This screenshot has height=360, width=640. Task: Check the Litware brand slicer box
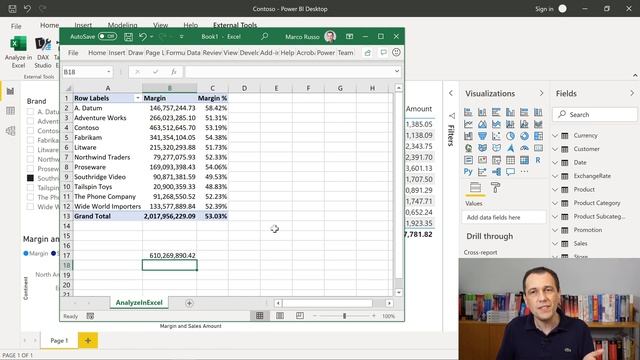[30, 149]
